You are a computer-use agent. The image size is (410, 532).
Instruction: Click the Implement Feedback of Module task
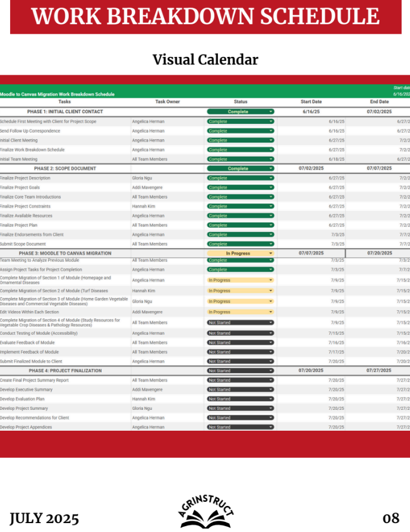[29, 352]
